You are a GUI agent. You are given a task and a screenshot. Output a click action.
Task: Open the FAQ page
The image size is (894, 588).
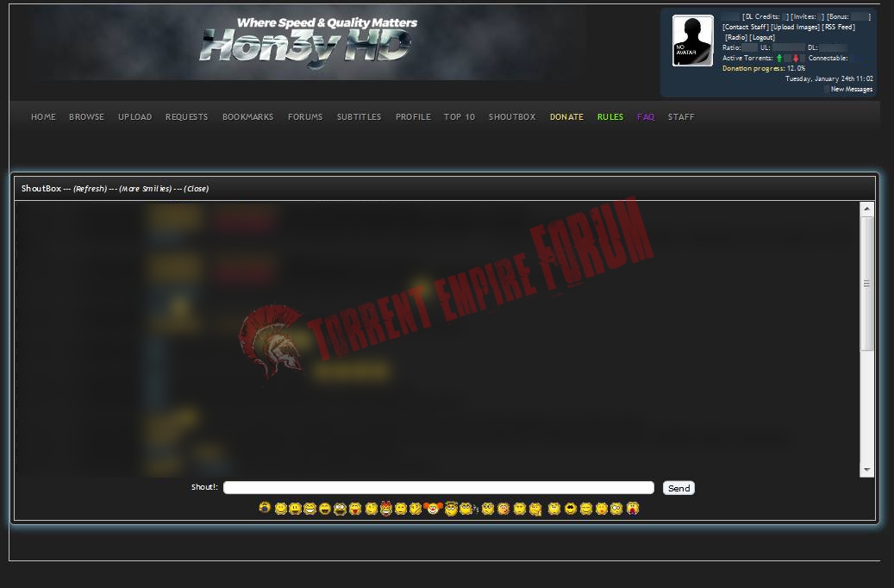pos(646,117)
